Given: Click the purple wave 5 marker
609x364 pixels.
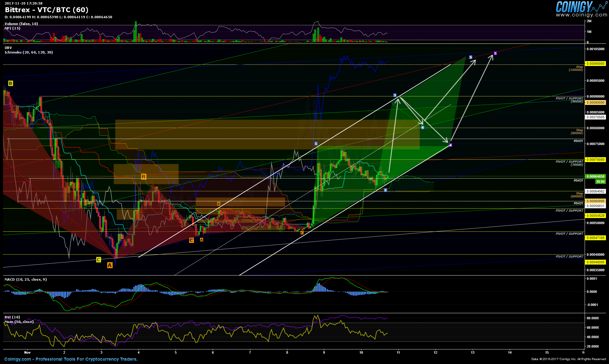Looking at the screenshot, I should pos(495,53).
